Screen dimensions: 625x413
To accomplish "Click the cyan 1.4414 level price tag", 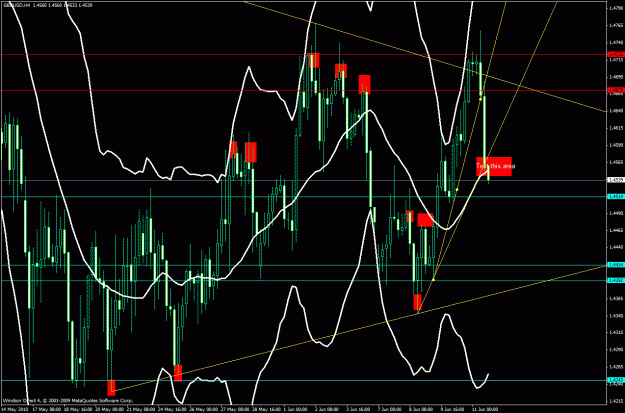I will pos(615,265).
